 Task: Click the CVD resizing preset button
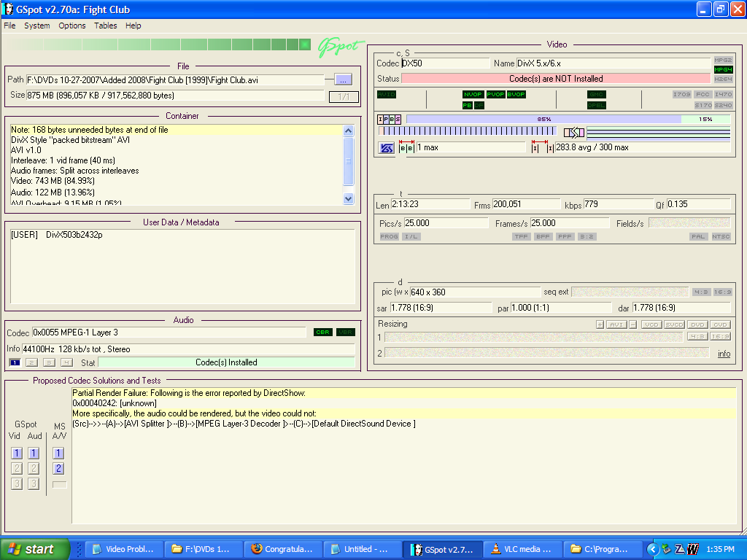click(720, 324)
